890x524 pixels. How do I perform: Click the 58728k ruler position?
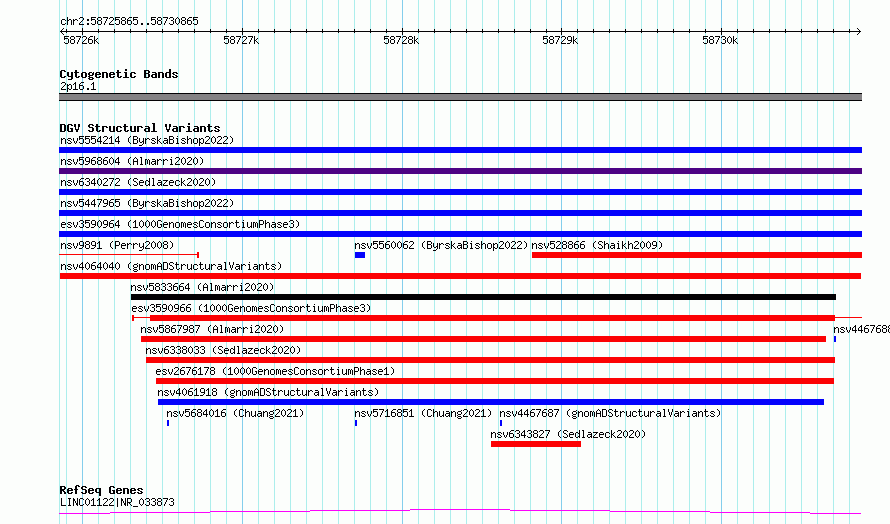(x=401, y=40)
